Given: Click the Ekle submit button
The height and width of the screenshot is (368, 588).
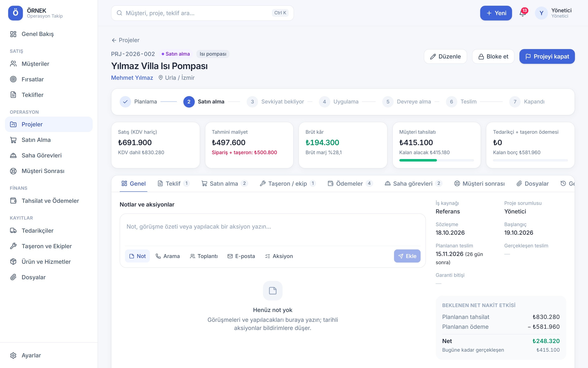Looking at the screenshot, I should 407,256.
